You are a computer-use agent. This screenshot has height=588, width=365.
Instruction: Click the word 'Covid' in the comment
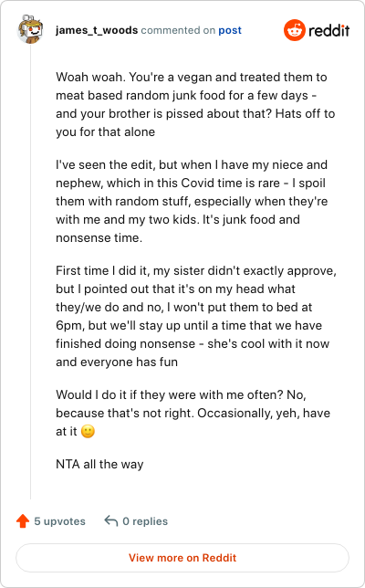(x=203, y=183)
